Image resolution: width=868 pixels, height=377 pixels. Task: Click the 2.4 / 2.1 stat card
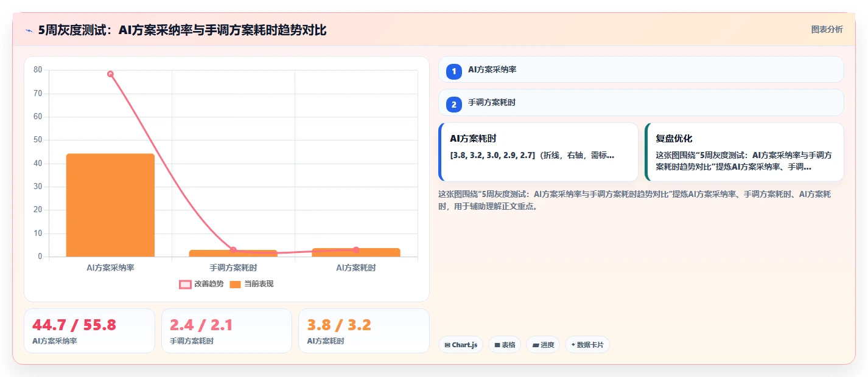point(226,331)
